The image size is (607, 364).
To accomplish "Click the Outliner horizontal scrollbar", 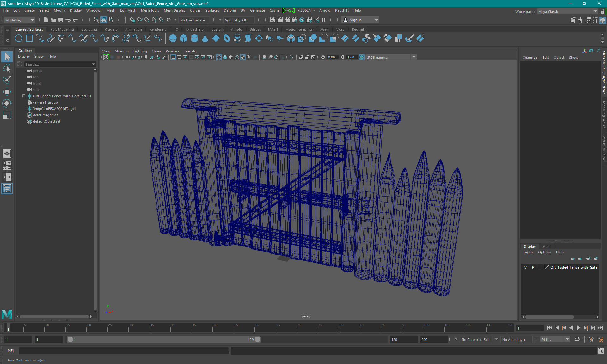I will [54, 316].
